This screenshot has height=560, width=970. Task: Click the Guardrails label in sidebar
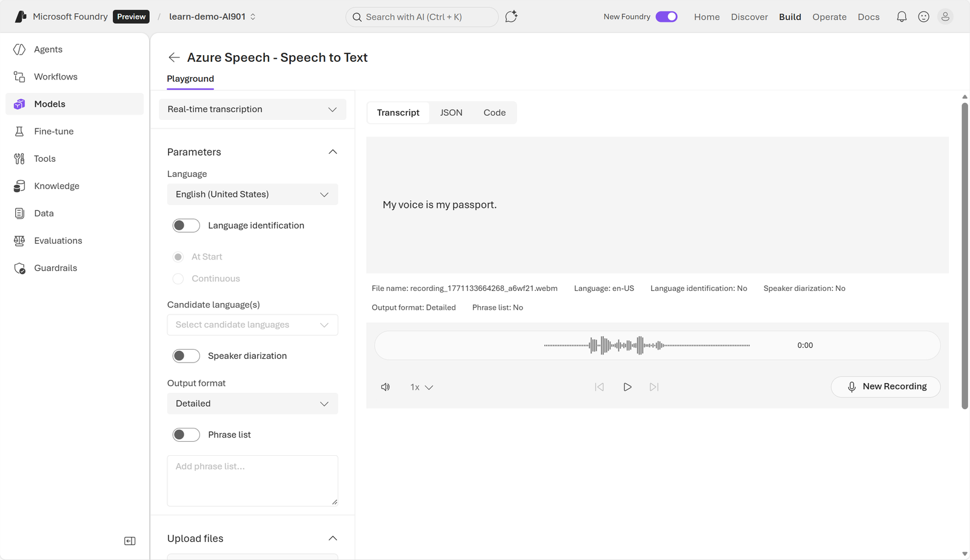56,267
